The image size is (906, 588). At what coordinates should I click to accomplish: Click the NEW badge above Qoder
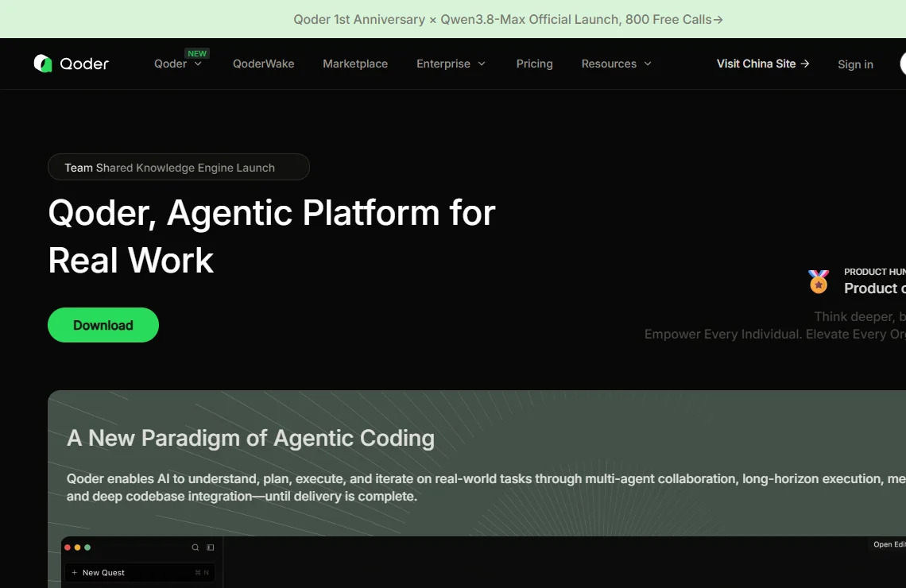[x=197, y=53]
